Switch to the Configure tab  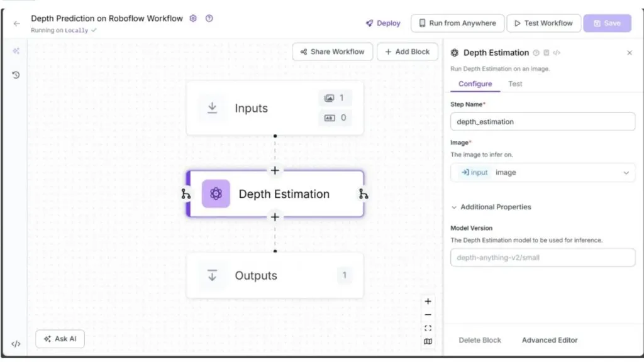475,84
